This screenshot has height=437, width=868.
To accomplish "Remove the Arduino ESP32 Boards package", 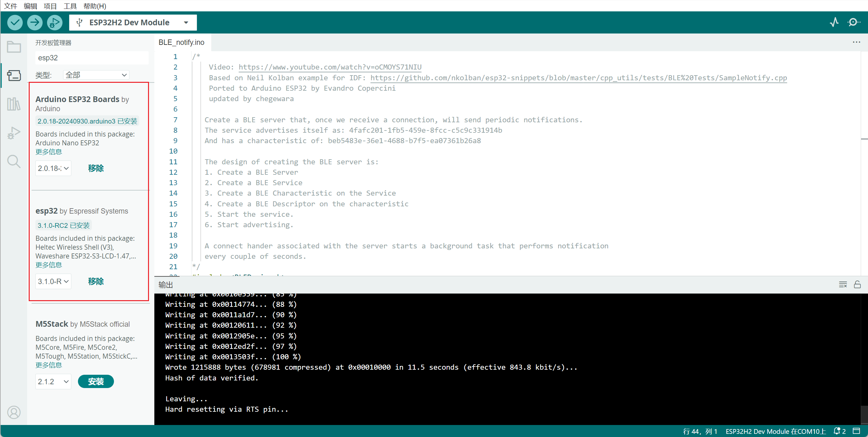I will tap(96, 168).
